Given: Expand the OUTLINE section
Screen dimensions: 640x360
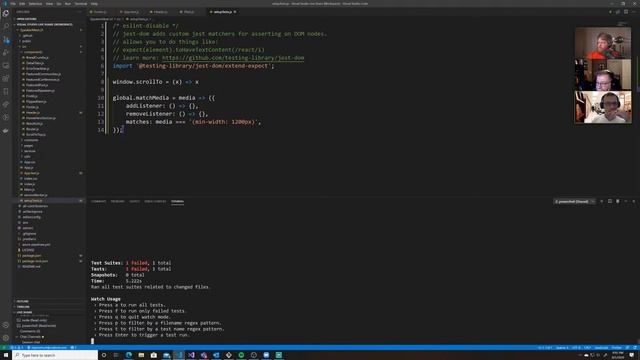Looking at the screenshot, I should tap(23, 301).
